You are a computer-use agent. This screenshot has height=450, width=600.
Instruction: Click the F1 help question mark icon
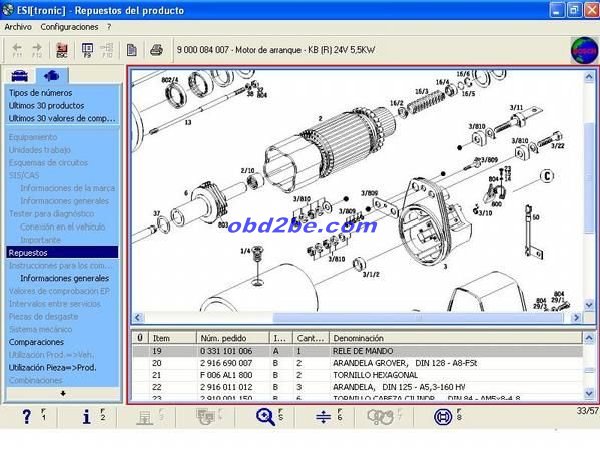coord(26,416)
